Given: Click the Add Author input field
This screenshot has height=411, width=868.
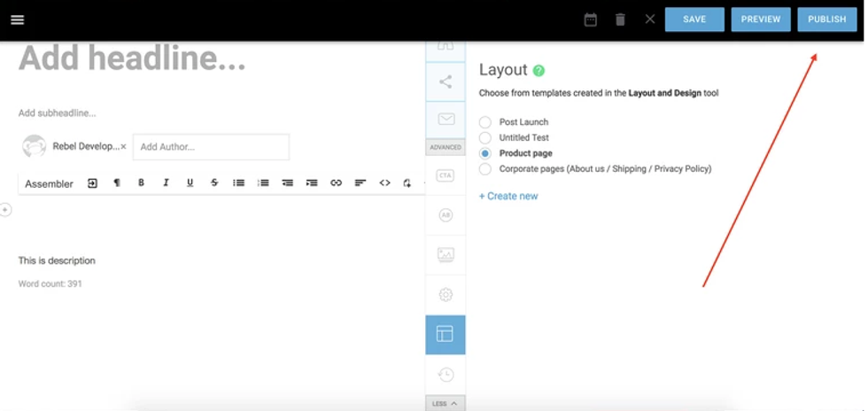Looking at the screenshot, I should point(211,147).
